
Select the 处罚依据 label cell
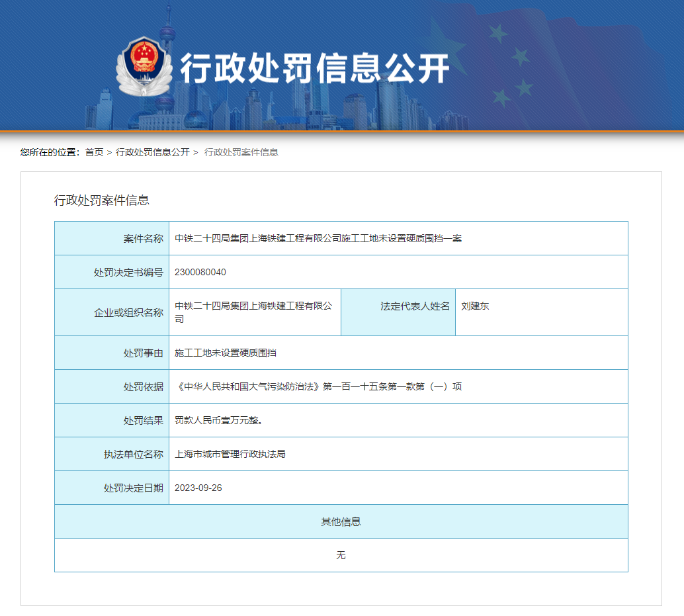[112, 386]
